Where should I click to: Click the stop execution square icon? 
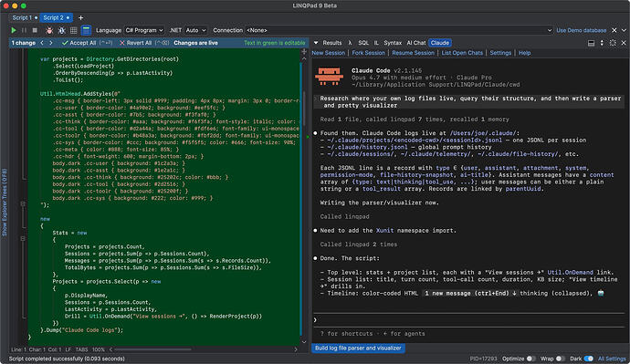35,30
